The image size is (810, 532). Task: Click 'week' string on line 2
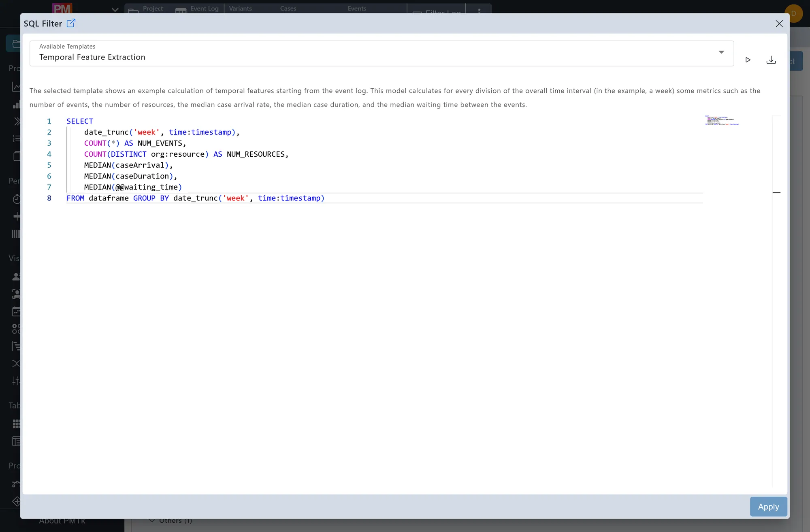[147, 132]
